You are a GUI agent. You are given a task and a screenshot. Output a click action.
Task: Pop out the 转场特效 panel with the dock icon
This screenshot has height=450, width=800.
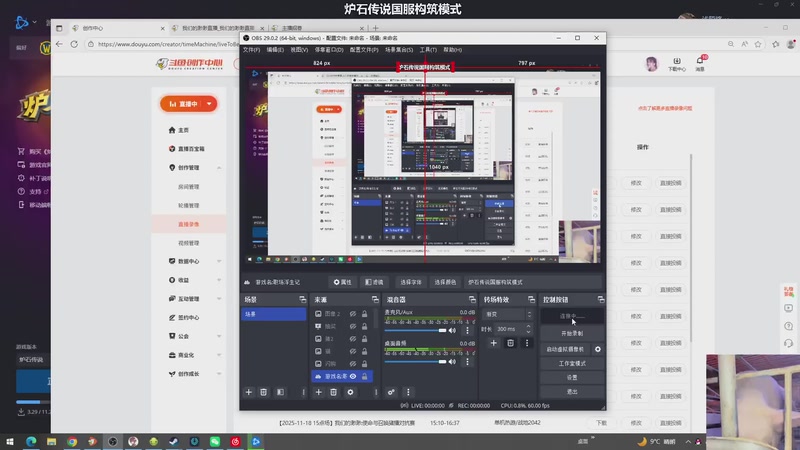(531, 299)
